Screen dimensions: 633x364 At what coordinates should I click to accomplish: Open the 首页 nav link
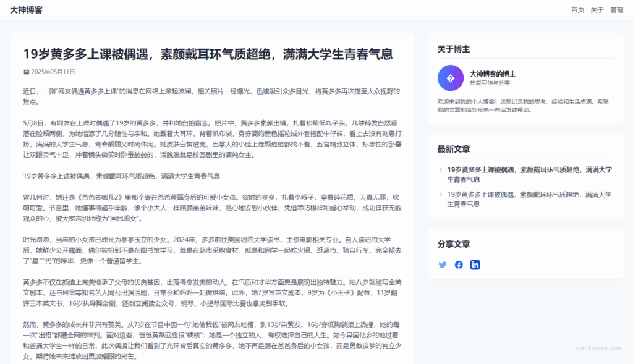577,10
